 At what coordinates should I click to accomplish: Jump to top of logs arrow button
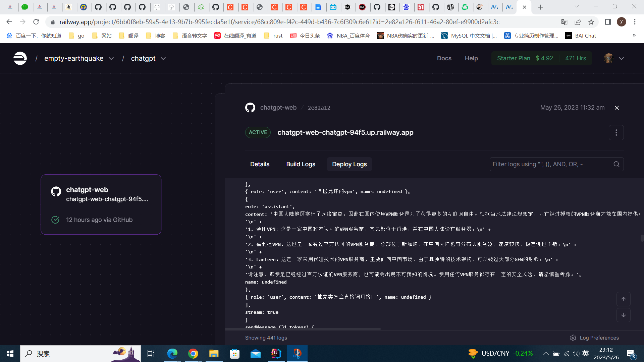click(623, 299)
